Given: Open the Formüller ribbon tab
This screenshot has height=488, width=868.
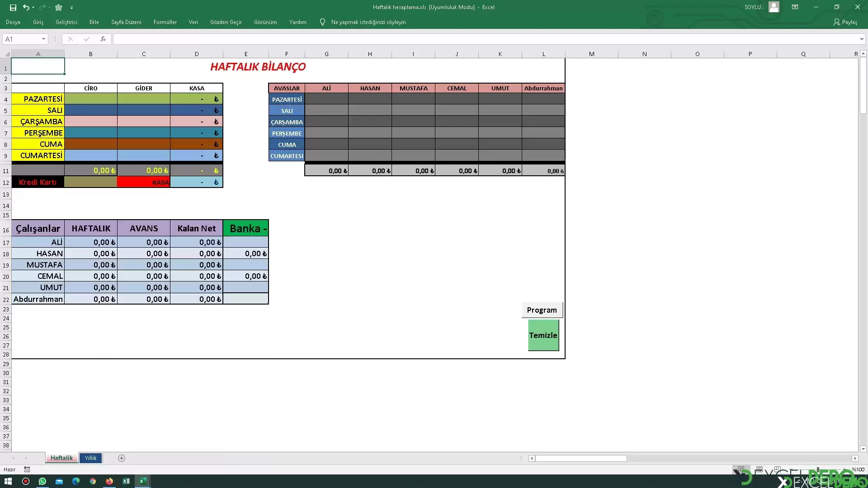Looking at the screenshot, I should 165,22.
